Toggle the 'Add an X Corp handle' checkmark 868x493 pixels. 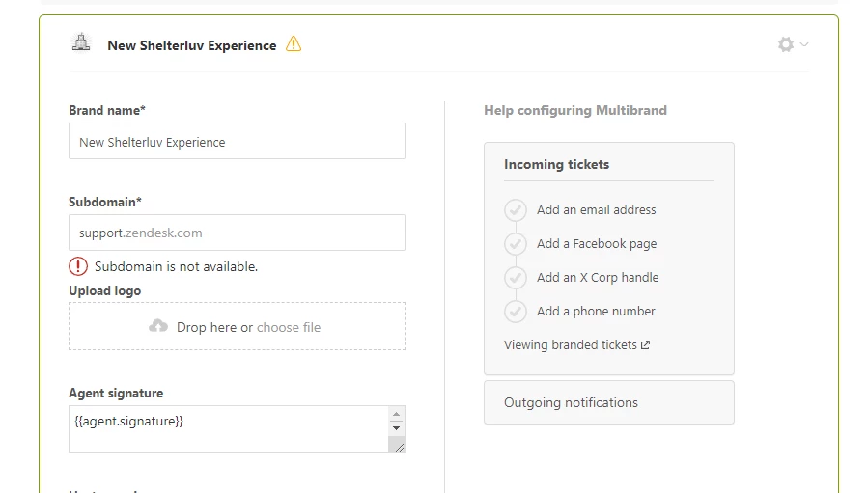pos(516,278)
